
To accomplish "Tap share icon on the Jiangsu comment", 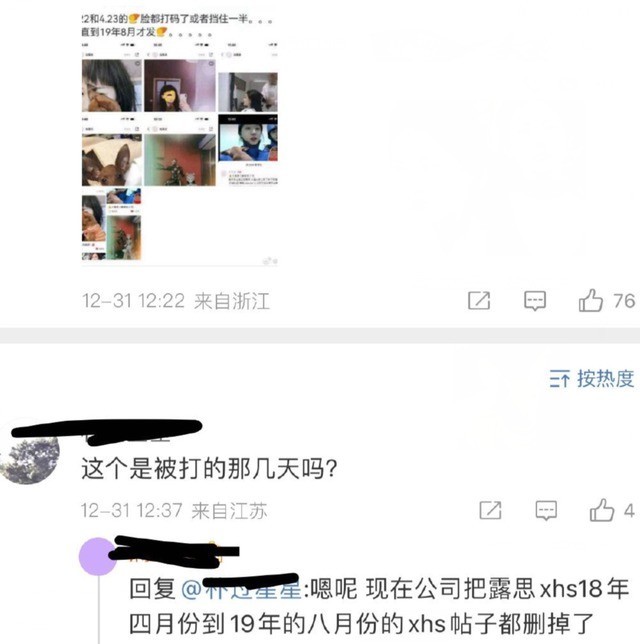I will (x=490, y=511).
